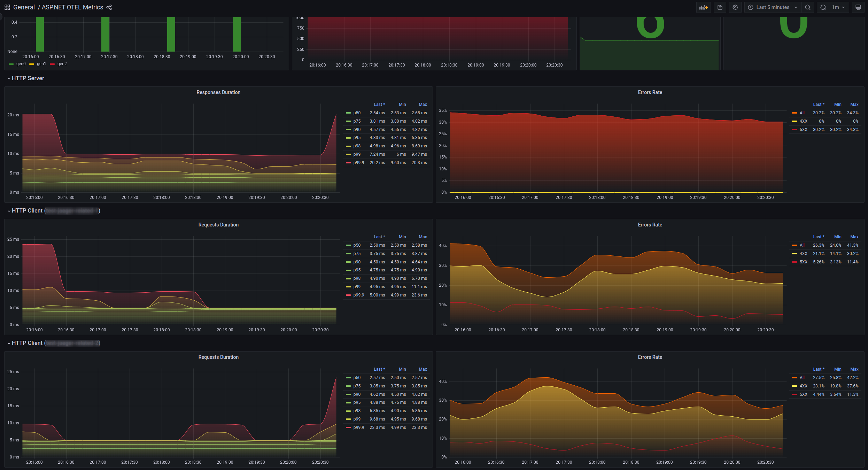Refresh the dashboard now
Viewport: 868px width, 470px height.
click(823, 7)
